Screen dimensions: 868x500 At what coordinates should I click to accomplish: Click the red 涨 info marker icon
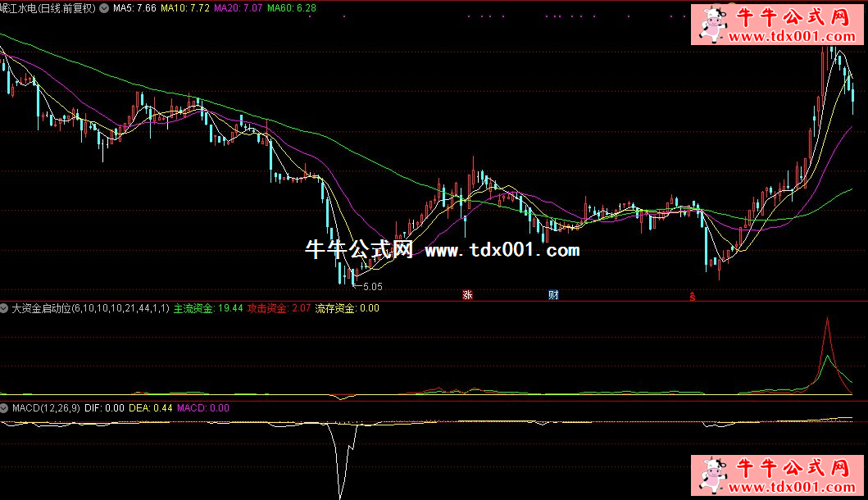468,295
